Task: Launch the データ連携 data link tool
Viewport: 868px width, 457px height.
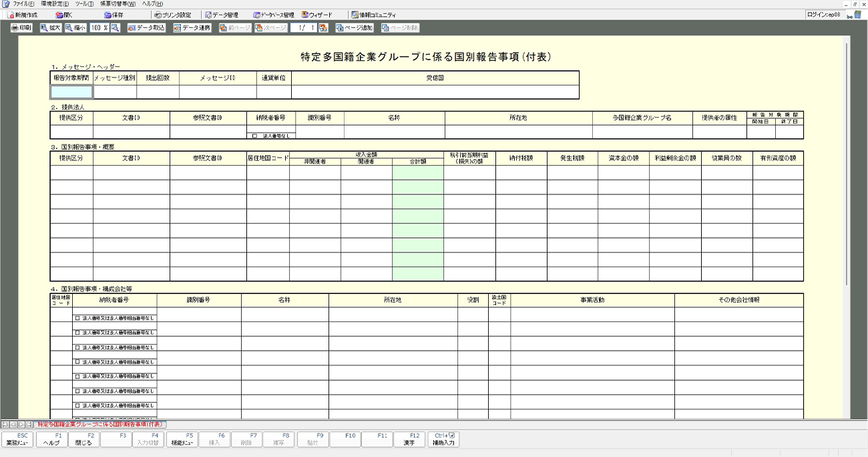Action: click(x=192, y=28)
